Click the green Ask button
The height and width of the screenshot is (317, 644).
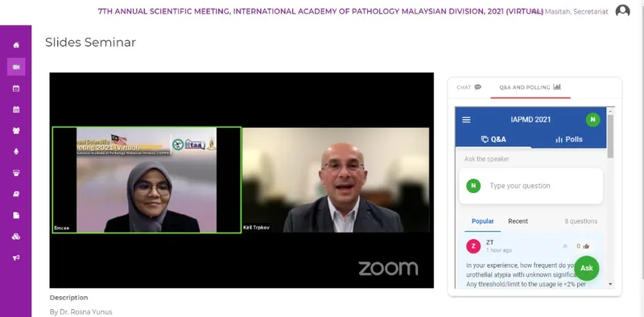(x=587, y=268)
